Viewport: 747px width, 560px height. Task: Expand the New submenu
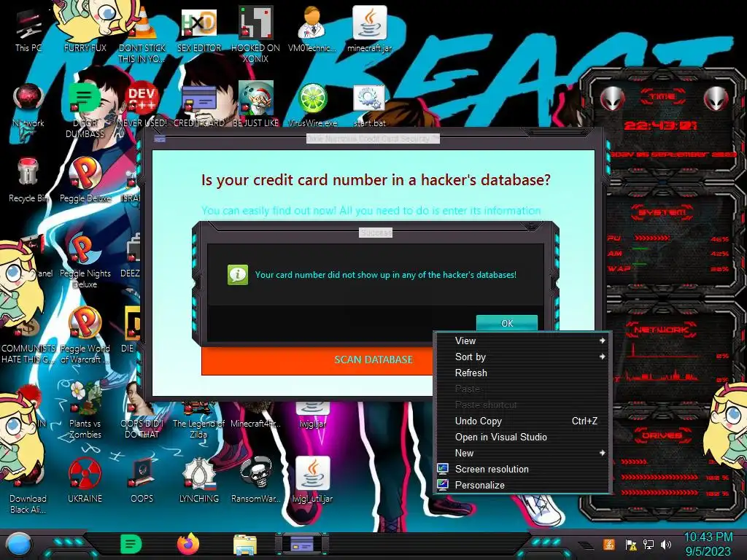(x=522, y=453)
